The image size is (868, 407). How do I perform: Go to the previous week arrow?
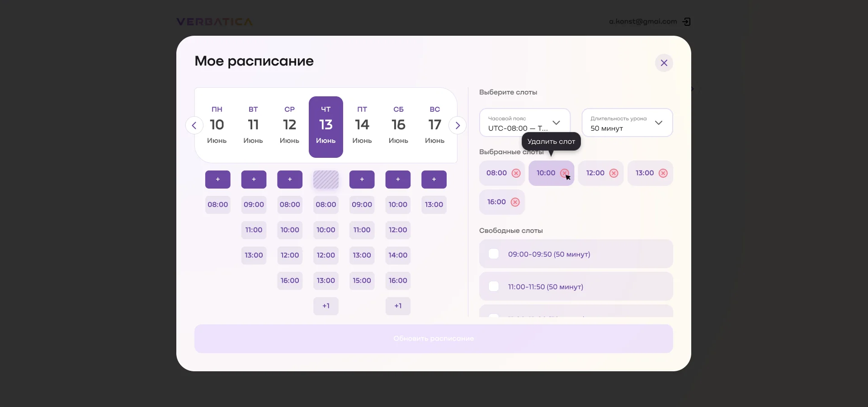[194, 125]
